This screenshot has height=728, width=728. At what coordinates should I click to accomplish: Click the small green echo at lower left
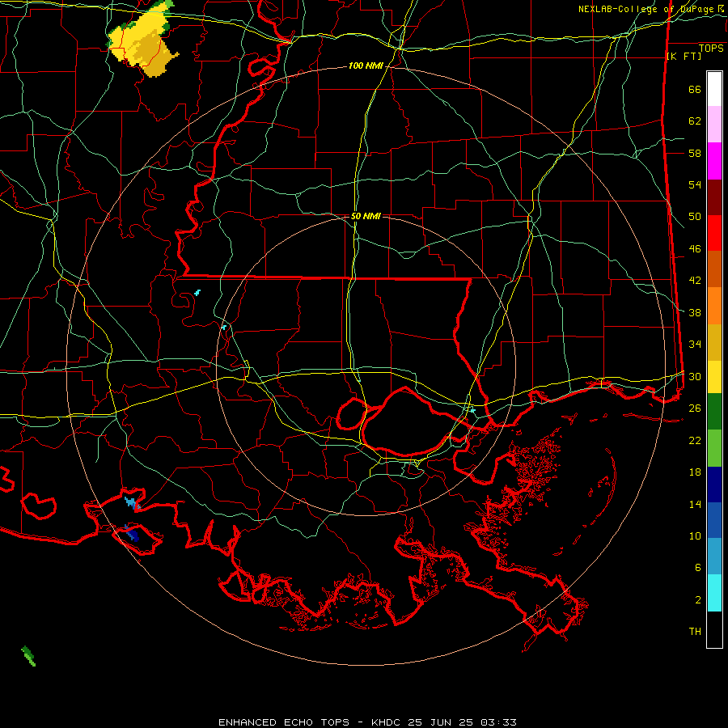(x=28, y=655)
